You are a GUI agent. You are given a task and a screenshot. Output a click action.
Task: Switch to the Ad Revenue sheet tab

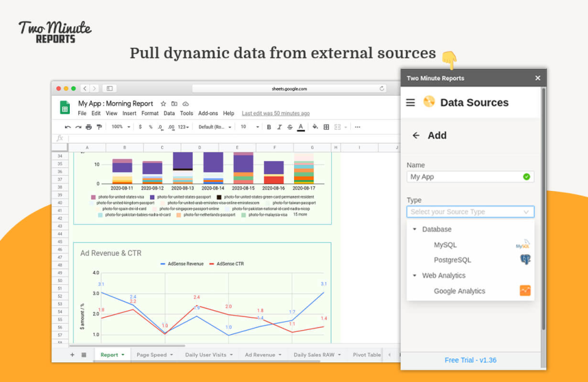[x=260, y=354]
